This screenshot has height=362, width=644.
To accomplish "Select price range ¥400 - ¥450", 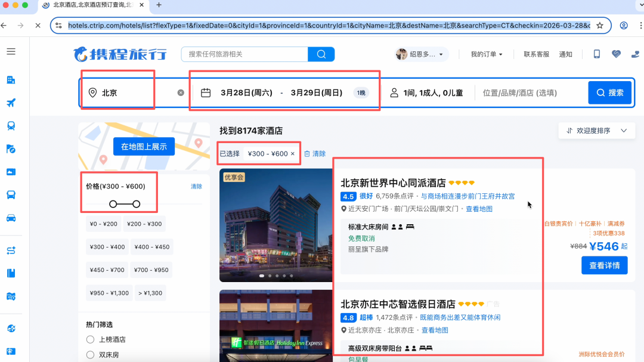I will pyautogui.click(x=152, y=247).
